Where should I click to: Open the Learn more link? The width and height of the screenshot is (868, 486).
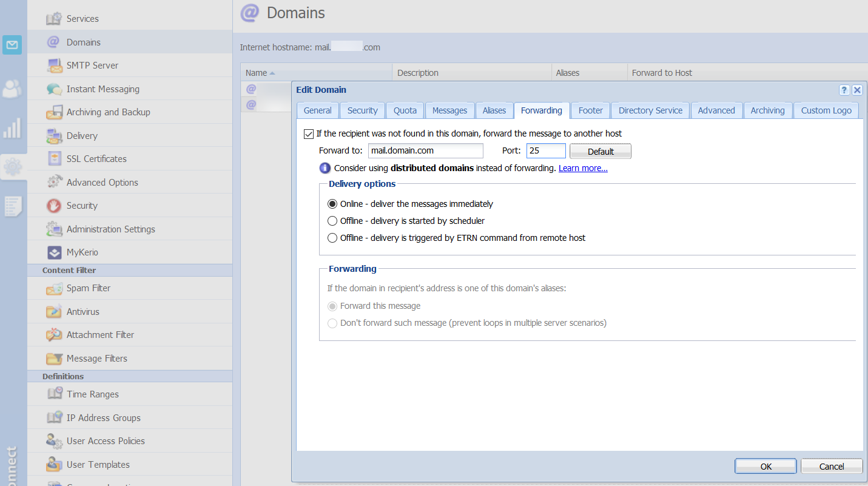583,168
